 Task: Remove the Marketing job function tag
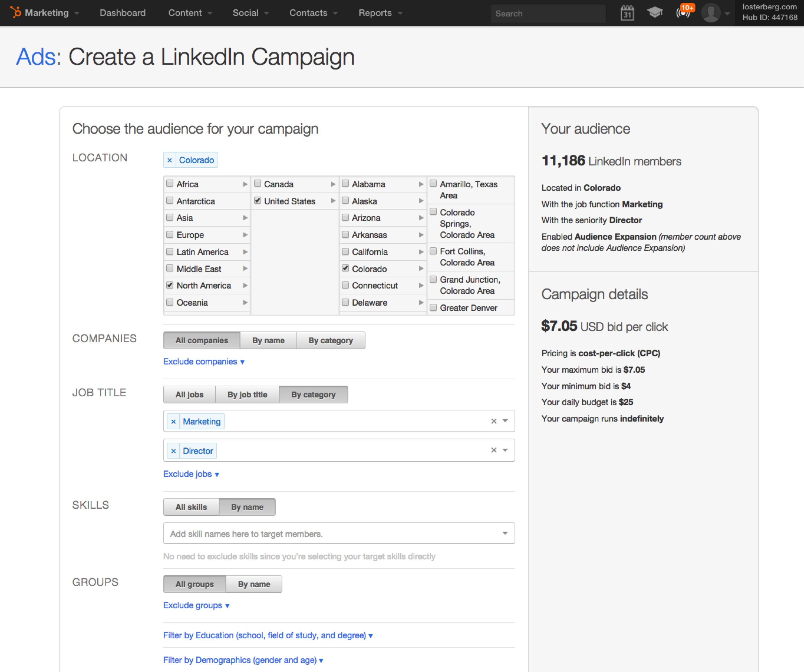(x=173, y=421)
